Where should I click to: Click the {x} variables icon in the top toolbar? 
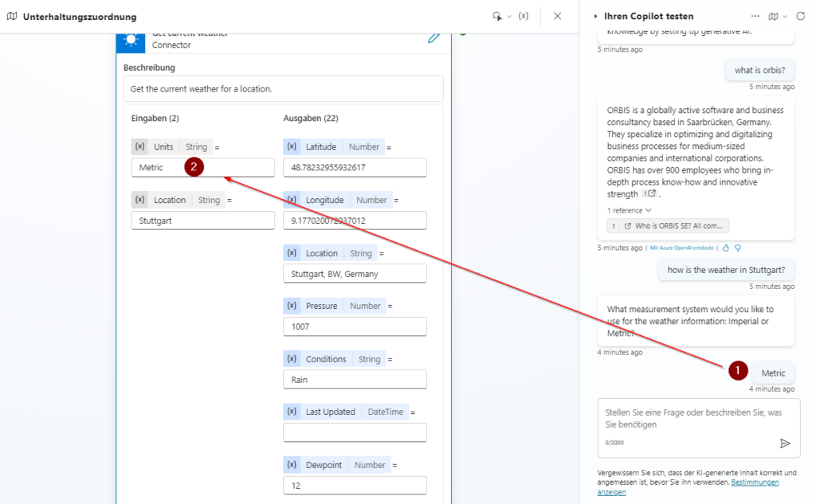coord(523,15)
